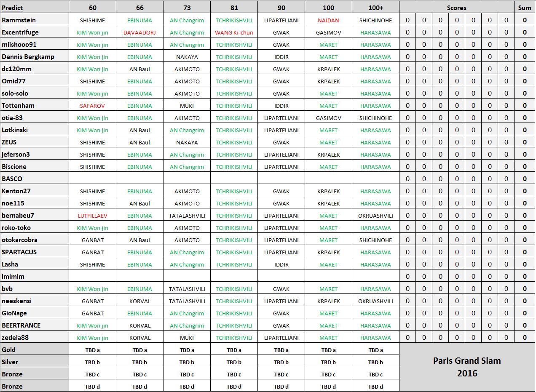Click the SAFAROV cell in Tottenham row

[x=92, y=105]
